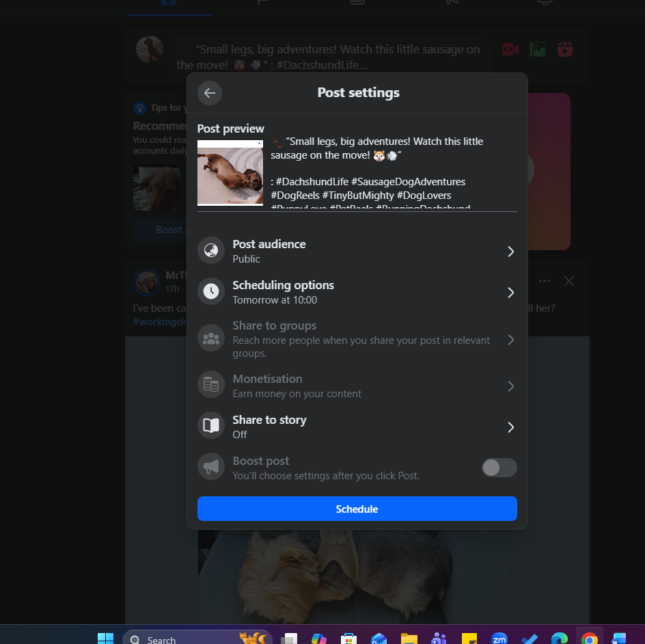Click the Boost post megaphone icon
The image size is (645, 644).
click(x=211, y=467)
